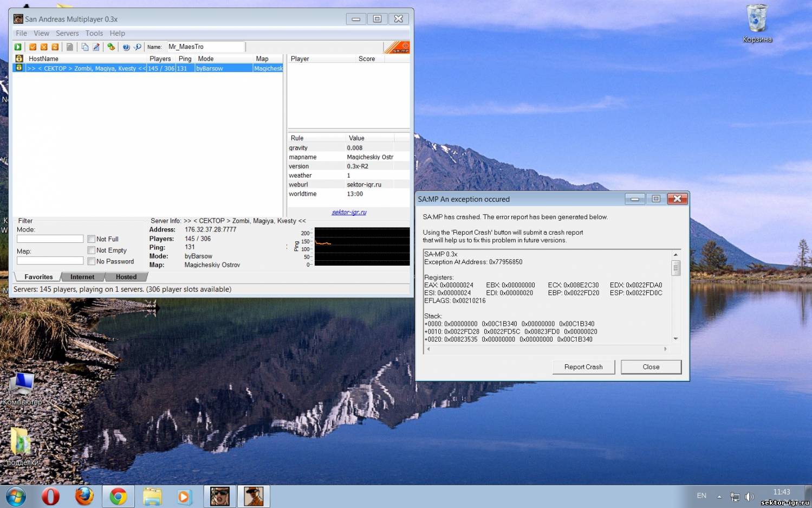Sort by Players column header

point(160,59)
